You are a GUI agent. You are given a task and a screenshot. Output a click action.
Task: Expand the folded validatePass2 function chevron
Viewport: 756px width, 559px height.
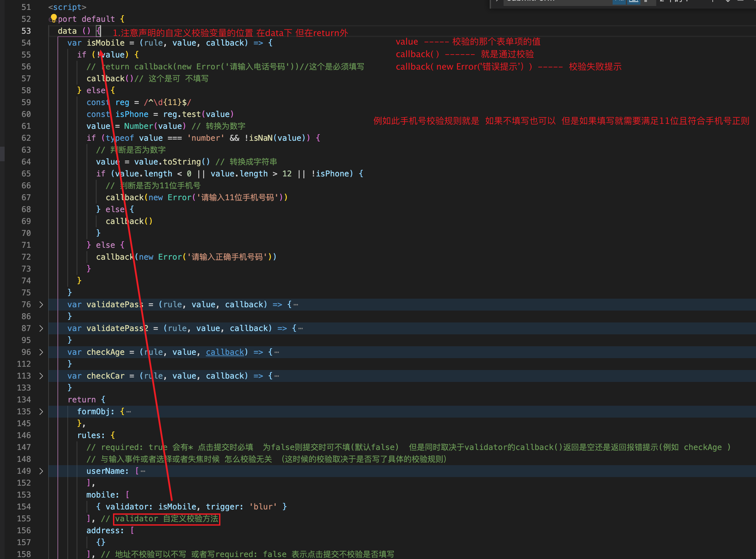[x=41, y=328]
